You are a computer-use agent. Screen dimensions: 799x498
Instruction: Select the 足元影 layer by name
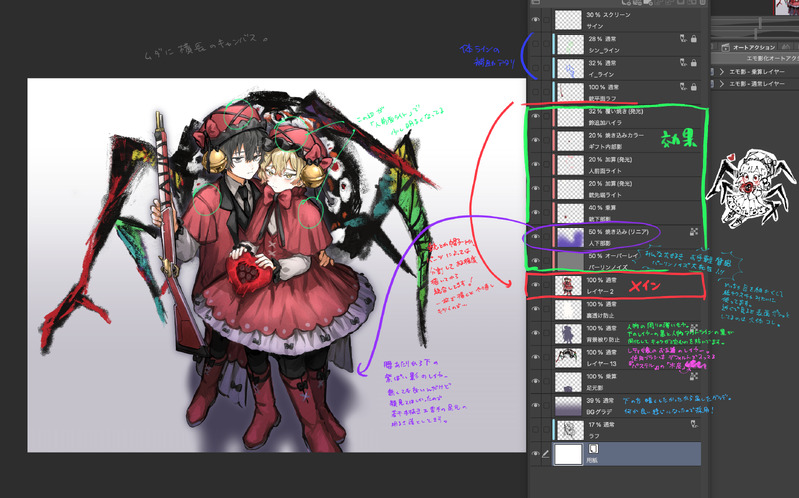click(597, 388)
